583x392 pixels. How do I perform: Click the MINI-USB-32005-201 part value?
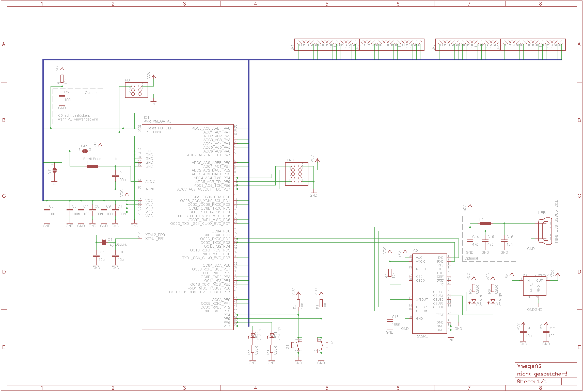pos(556,222)
